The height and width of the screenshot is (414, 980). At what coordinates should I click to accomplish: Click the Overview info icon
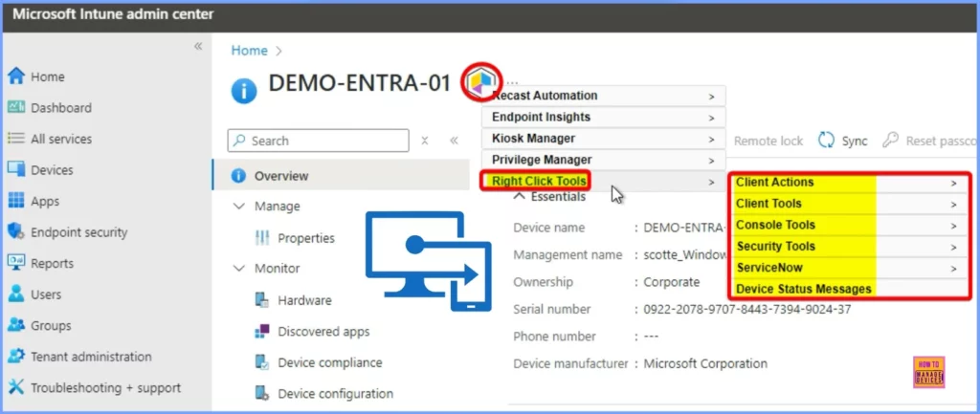tap(238, 176)
